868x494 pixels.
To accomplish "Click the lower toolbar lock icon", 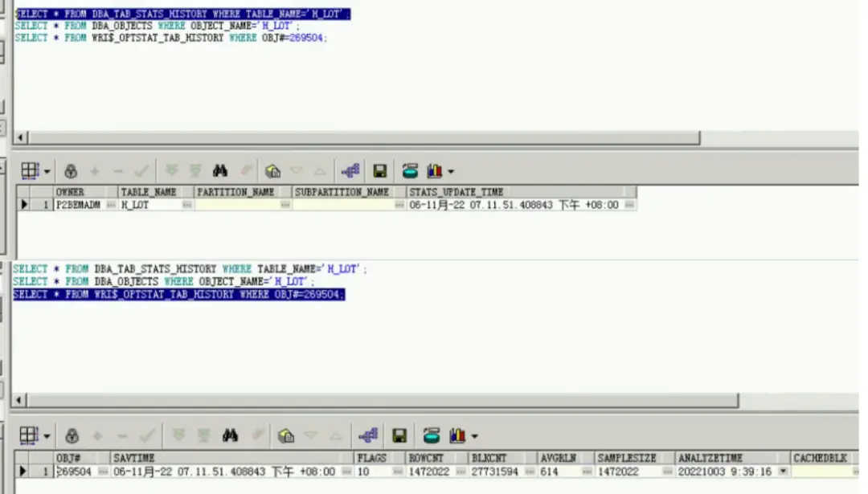I will click(72, 436).
